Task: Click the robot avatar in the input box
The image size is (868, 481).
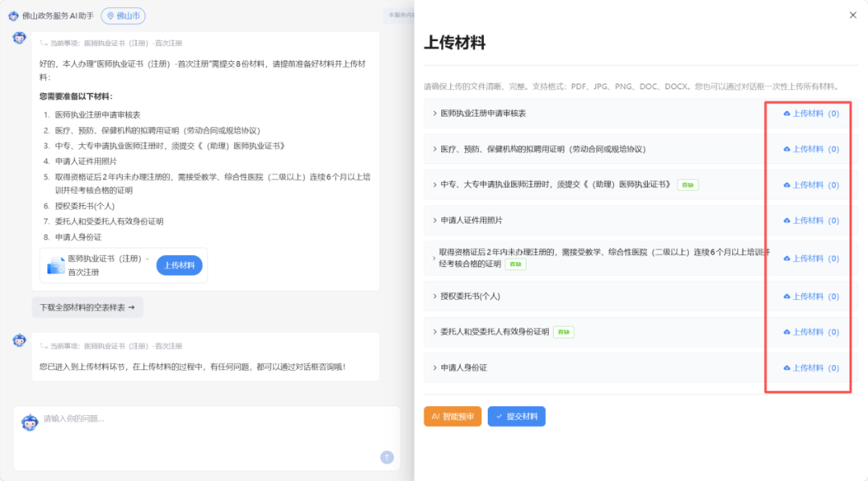Action: pos(30,423)
